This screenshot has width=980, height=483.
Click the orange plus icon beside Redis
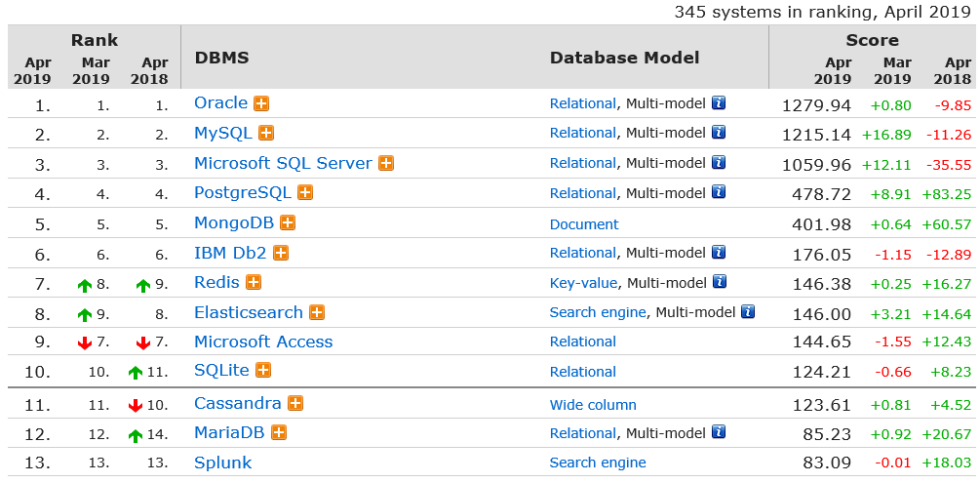(x=254, y=282)
